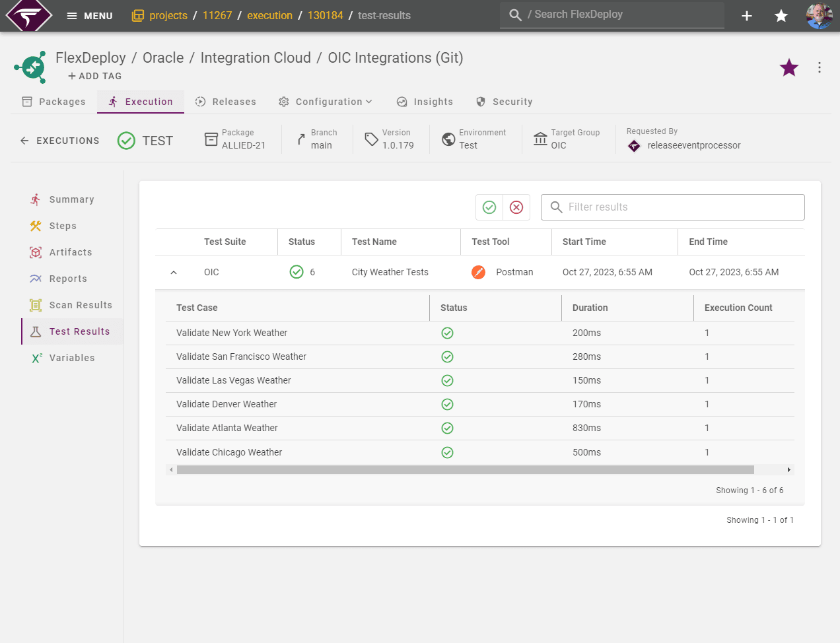Sort by Duration column header
Image resolution: width=840 pixels, height=643 pixels.
[x=590, y=308]
